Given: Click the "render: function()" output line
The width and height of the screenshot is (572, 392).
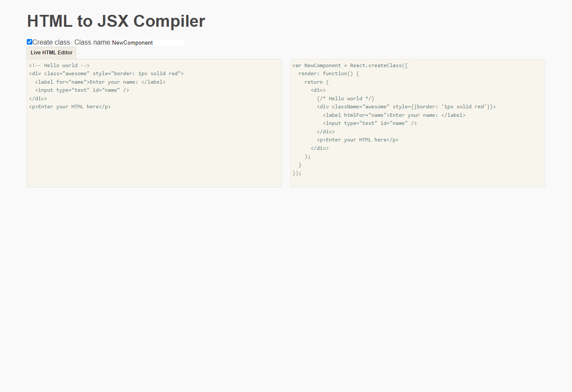Looking at the screenshot, I should pyautogui.click(x=328, y=73).
